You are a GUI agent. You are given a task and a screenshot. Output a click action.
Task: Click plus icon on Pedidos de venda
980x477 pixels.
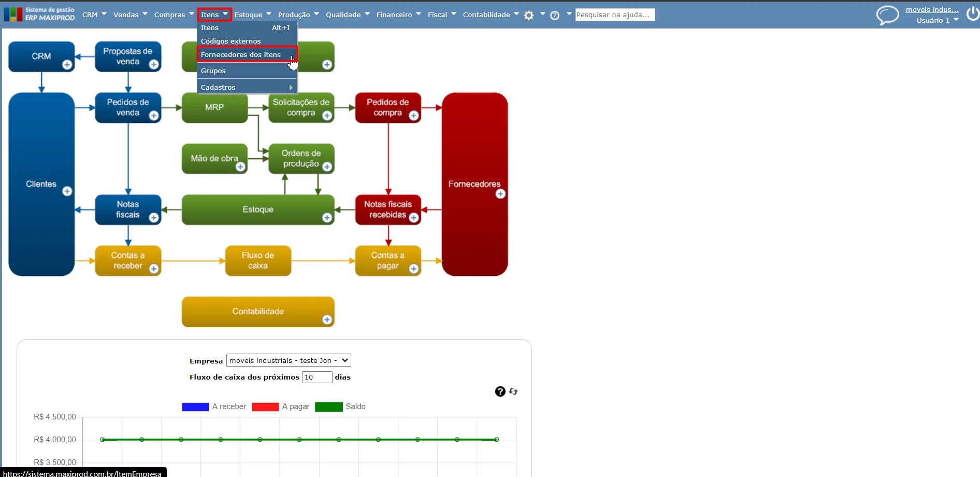[x=154, y=116]
